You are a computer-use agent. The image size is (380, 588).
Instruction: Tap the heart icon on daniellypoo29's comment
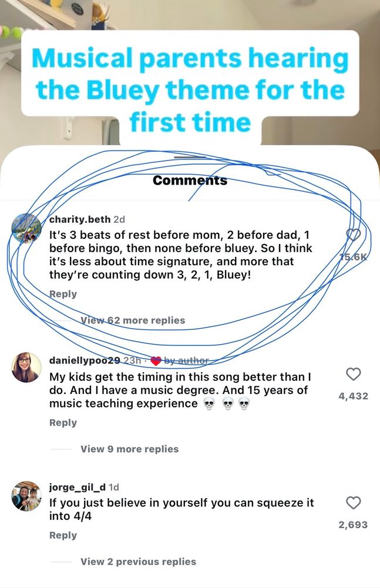point(354,374)
